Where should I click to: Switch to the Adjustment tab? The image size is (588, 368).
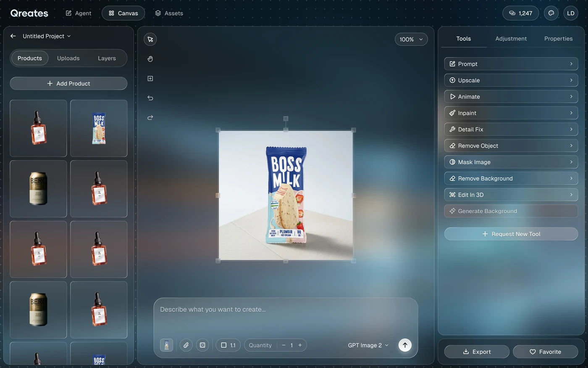click(x=511, y=39)
